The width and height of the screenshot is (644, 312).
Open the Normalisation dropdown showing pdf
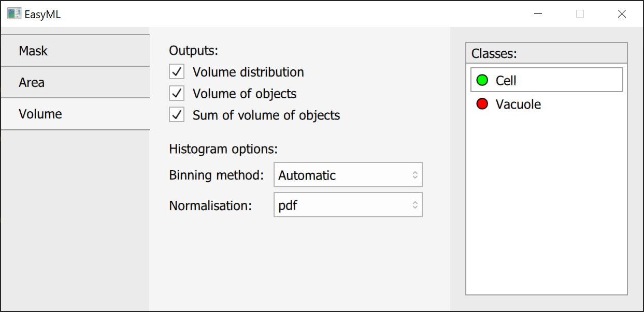[347, 205]
